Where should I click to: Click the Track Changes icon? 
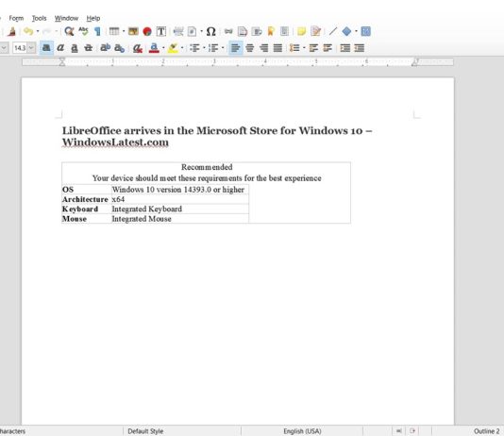[x=316, y=31]
